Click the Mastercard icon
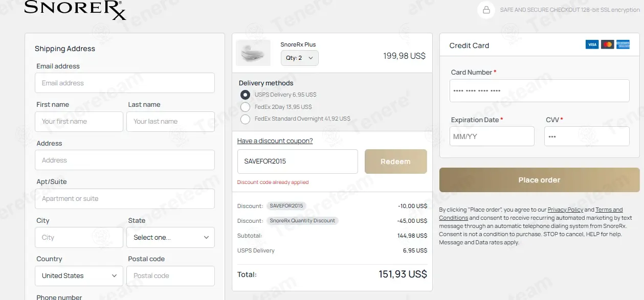This screenshot has width=644, height=300. pos(608,44)
